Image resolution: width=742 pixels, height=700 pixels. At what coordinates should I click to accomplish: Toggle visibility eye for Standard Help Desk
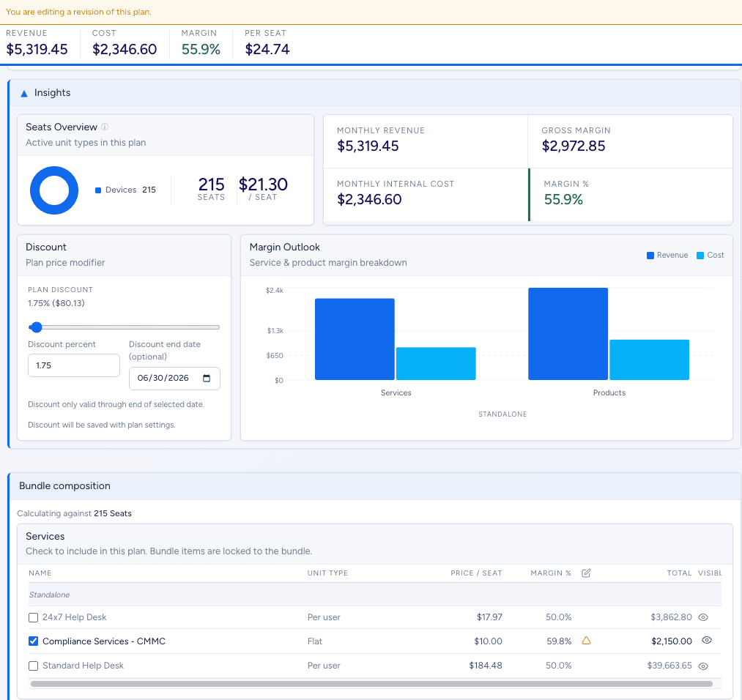click(x=703, y=666)
